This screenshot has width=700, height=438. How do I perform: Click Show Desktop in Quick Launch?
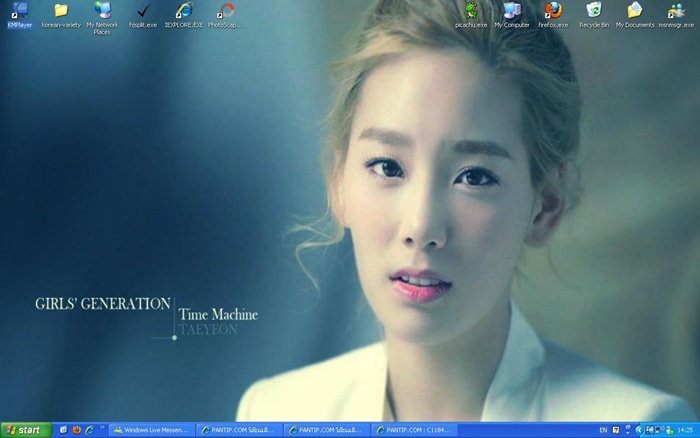(x=63, y=430)
